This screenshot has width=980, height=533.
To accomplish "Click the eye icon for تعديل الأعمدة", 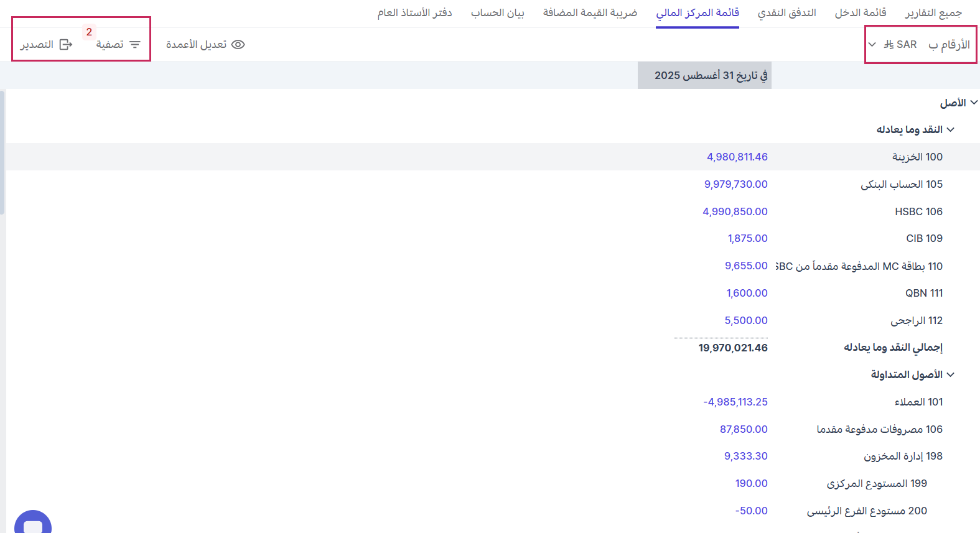I will (238, 45).
